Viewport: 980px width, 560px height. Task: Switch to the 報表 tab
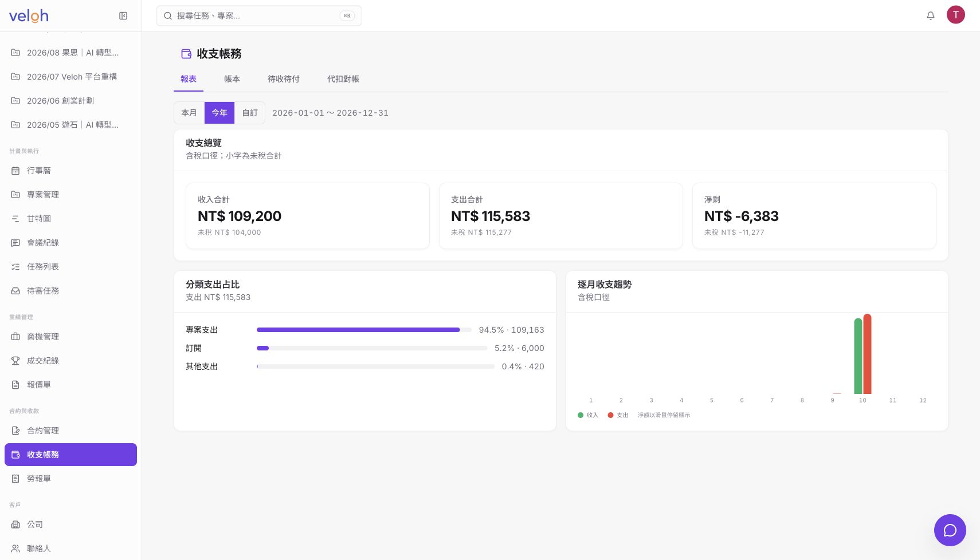click(x=189, y=79)
